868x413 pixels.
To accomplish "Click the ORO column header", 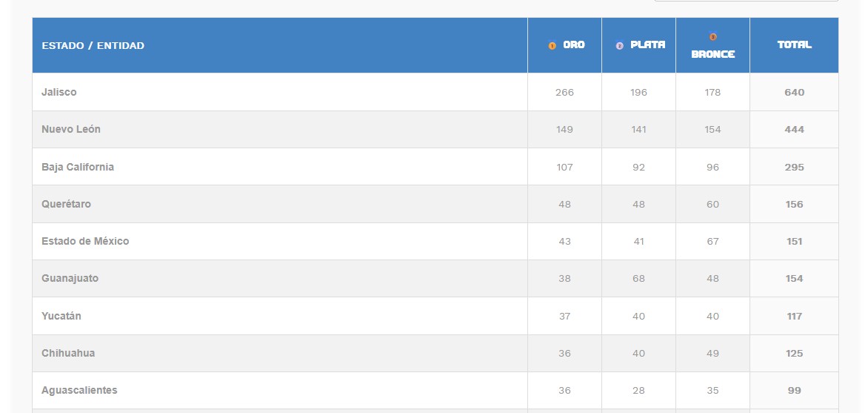I will click(564, 45).
